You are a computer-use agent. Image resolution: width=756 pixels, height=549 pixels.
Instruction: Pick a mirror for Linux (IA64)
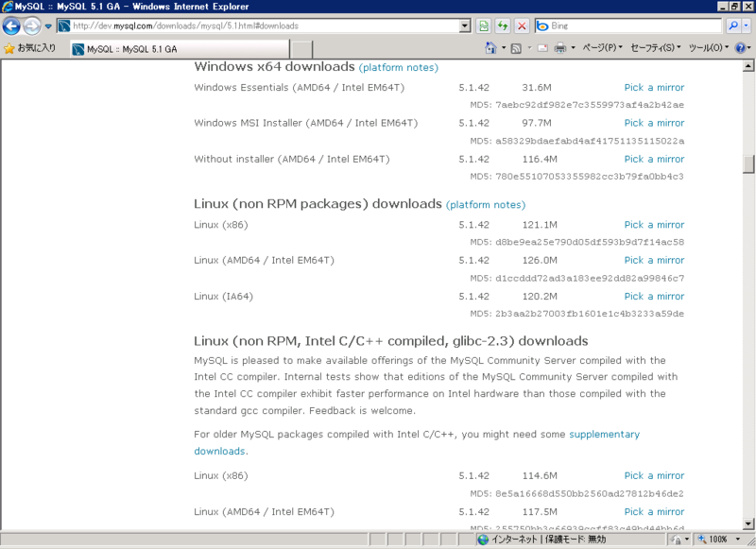tap(654, 297)
